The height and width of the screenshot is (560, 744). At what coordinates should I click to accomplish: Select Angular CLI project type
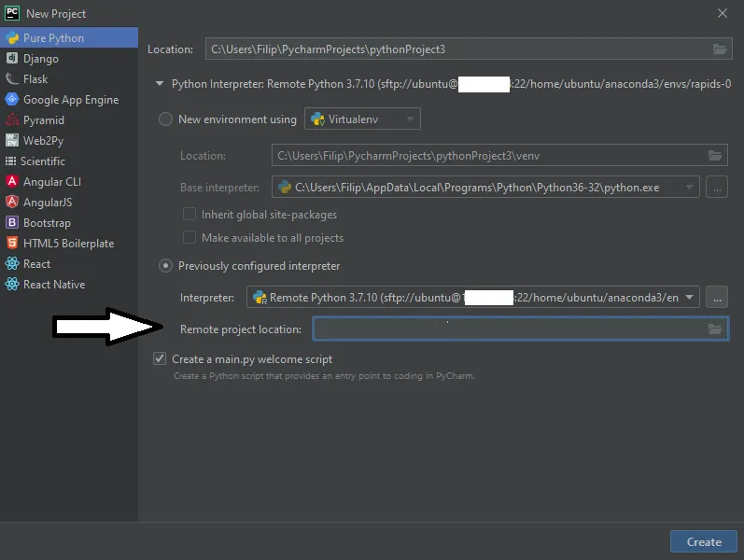(x=69, y=181)
